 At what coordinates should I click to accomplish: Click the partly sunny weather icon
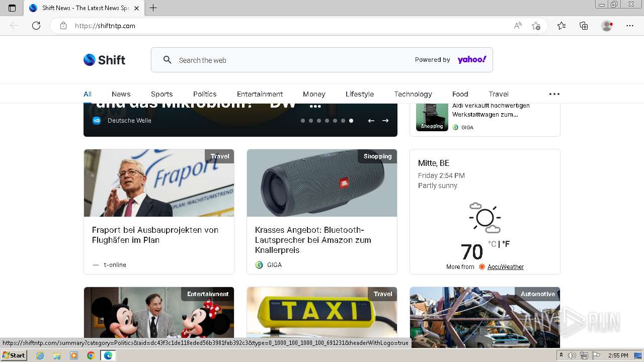pos(485,218)
